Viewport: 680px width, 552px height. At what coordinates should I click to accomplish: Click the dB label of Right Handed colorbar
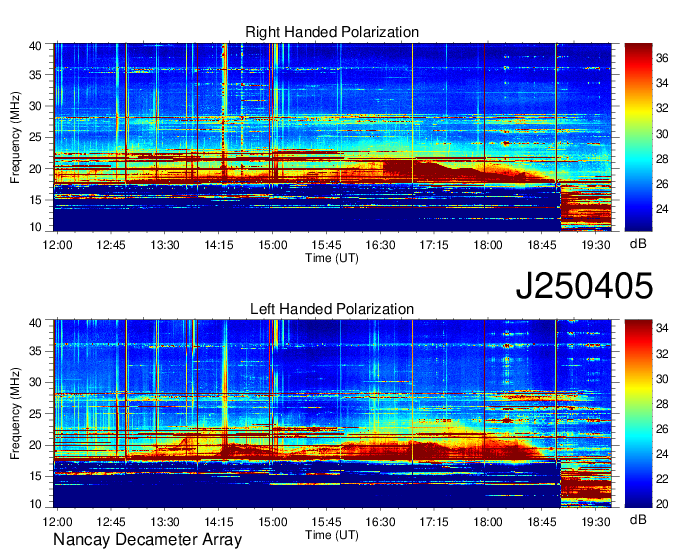638,244
